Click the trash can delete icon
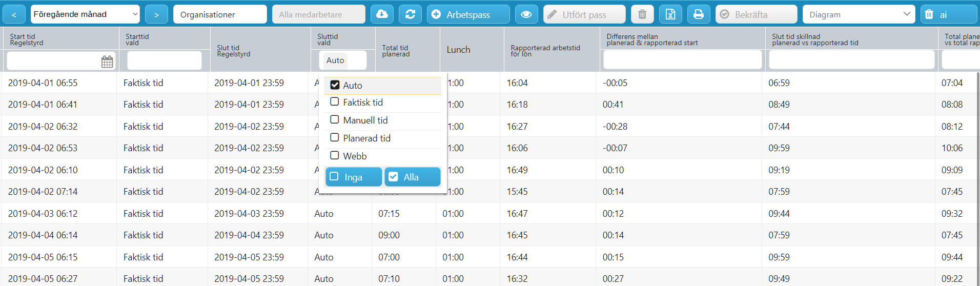This screenshot has width=980, height=286. pos(642,14)
